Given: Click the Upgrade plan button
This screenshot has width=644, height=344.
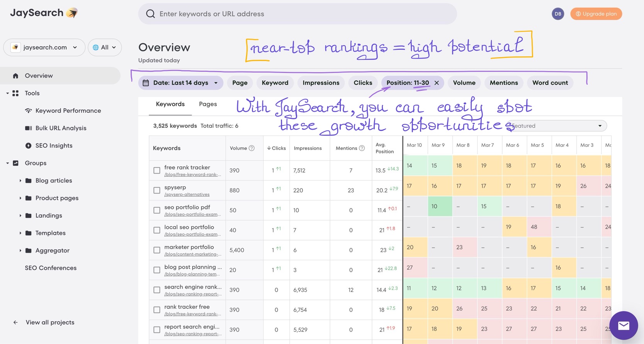Looking at the screenshot, I should [x=596, y=14].
